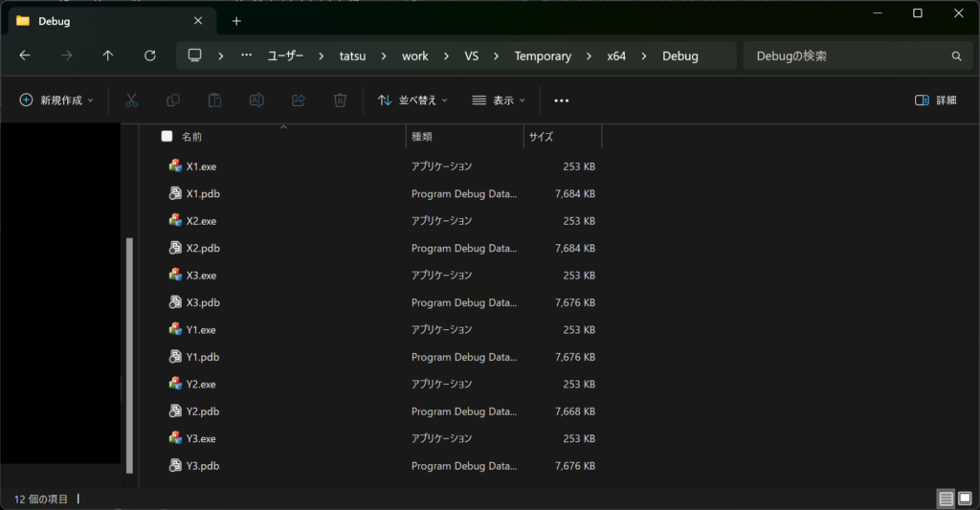980x510 pixels.
Task: Click the Share icon in toolbar
Action: tap(298, 100)
